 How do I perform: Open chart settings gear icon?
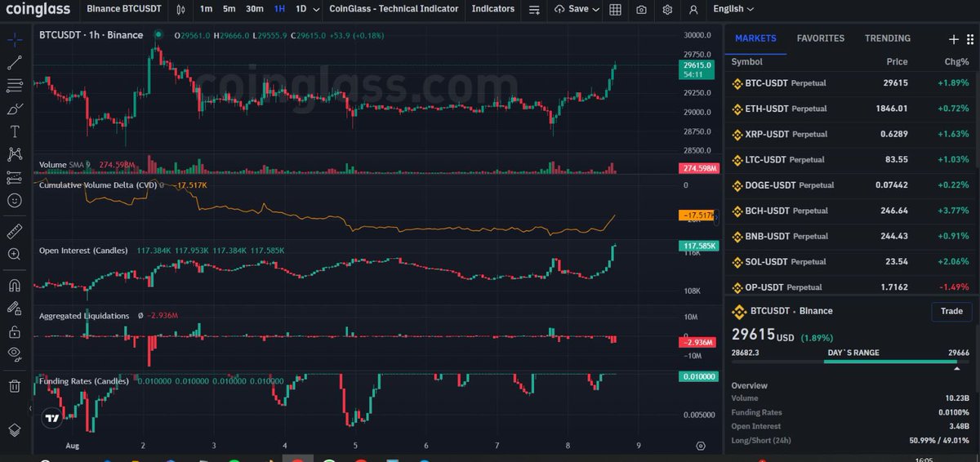click(x=668, y=10)
